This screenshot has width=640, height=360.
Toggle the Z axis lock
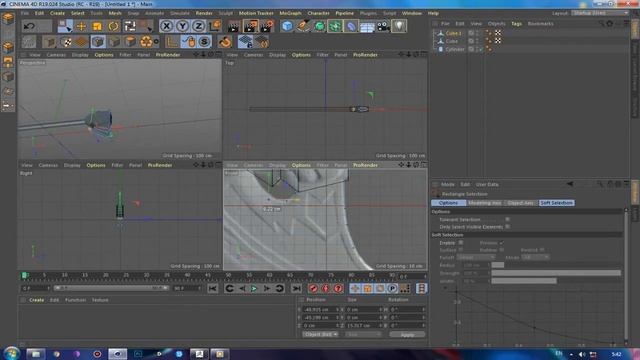[198, 26]
